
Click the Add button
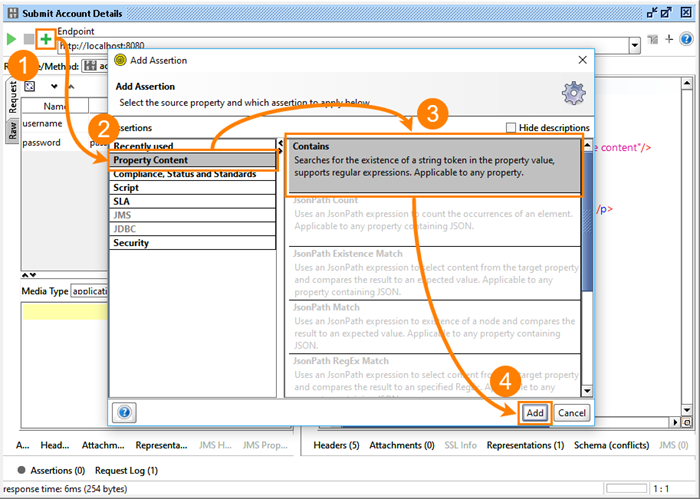click(535, 412)
